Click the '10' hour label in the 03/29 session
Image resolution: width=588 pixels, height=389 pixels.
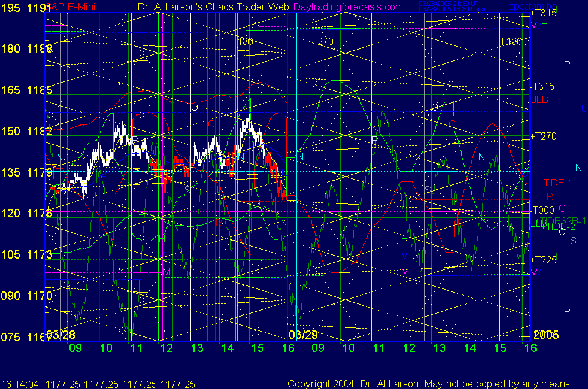(348, 348)
